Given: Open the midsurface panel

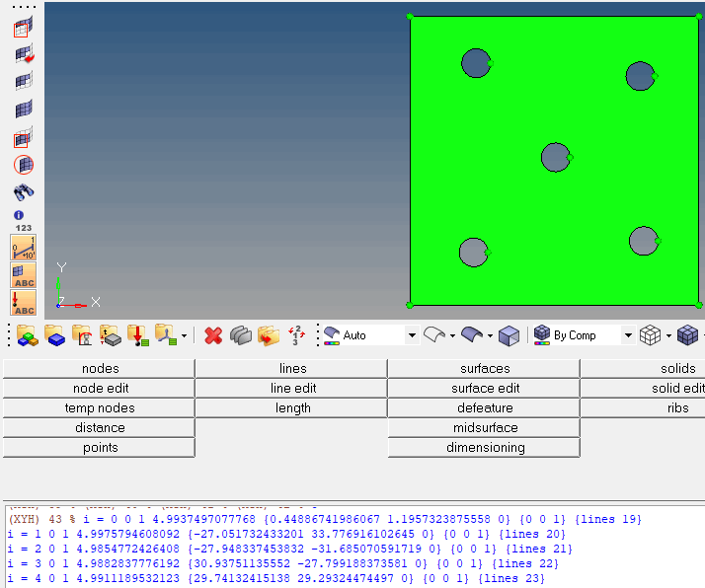Looking at the screenshot, I should [x=484, y=427].
